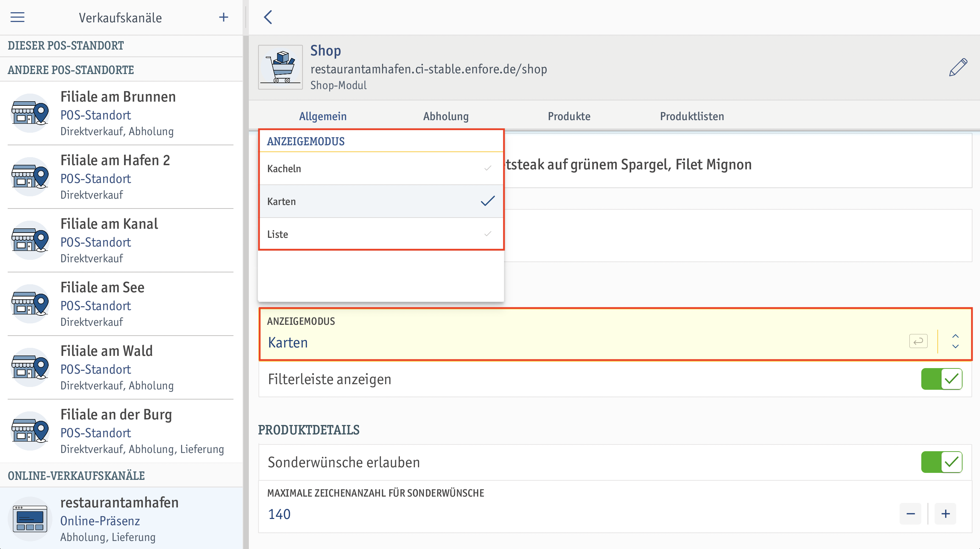The height and width of the screenshot is (549, 980).
Task: Click Filiale am Wald store icon
Action: tap(30, 367)
